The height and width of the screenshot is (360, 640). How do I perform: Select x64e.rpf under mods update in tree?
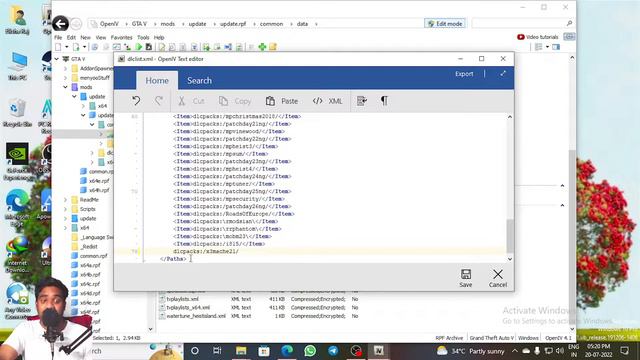coord(95,181)
